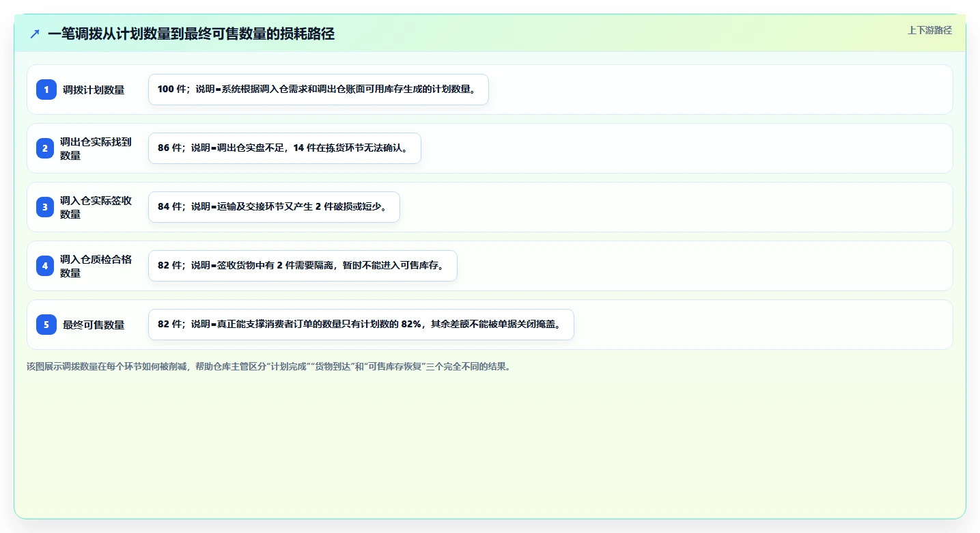The width and height of the screenshot is (980, 533).
Task: Click the 上下游路径 label at top right
Action: click(x=929, y=30)
